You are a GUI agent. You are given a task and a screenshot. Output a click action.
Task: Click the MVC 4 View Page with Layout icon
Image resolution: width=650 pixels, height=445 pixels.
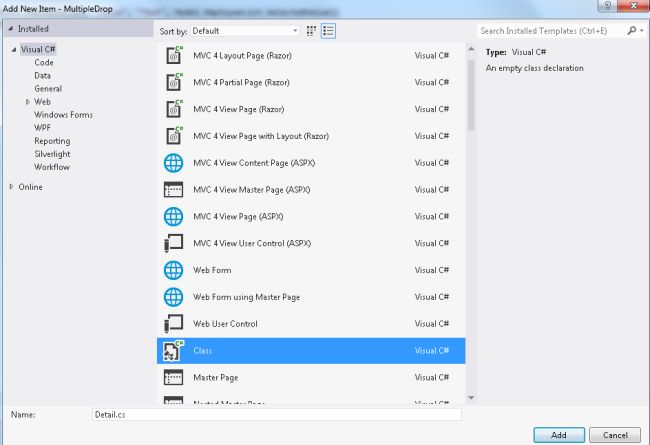tap(174, 136)
